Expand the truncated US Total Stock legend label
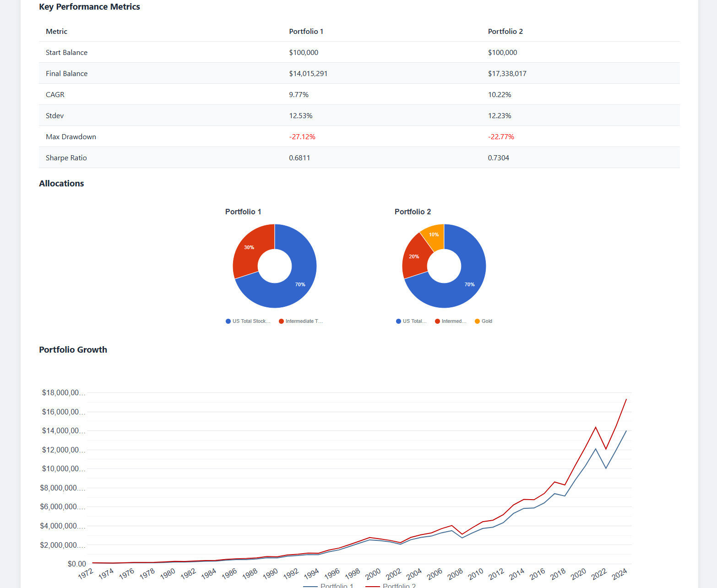This screenshot has width=717, height=588. (251, 321)
